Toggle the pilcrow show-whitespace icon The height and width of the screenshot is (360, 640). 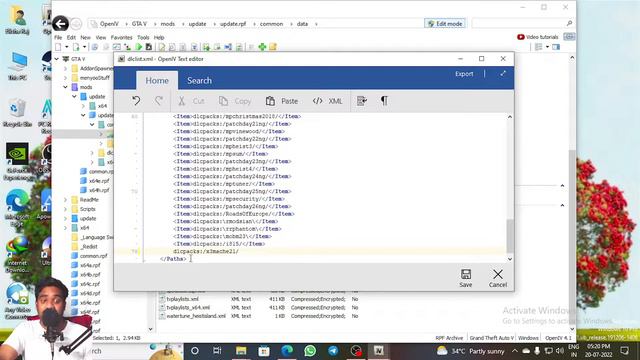384,101
